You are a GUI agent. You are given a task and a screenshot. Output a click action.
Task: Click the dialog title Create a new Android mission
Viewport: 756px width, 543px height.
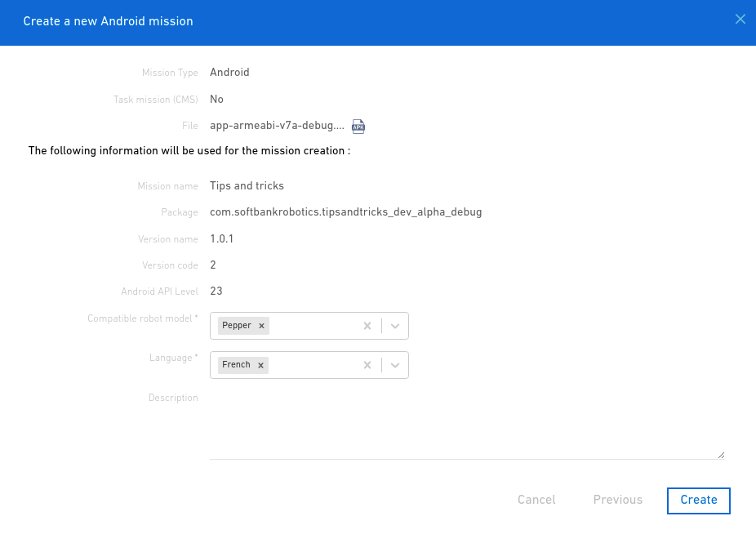tap(108, 21)
